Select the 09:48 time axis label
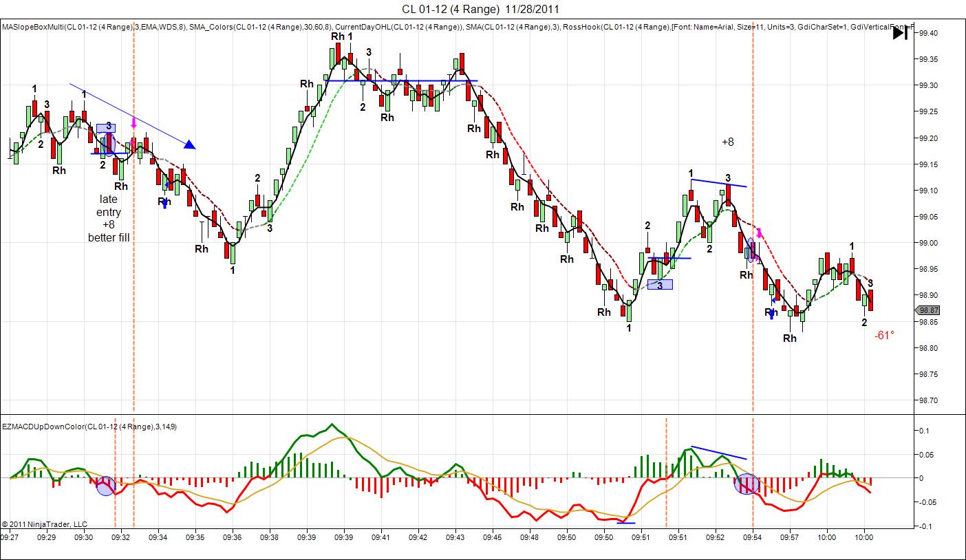Image resolution: width=966 pixels, height=560 pixels. tap(530, 537)
